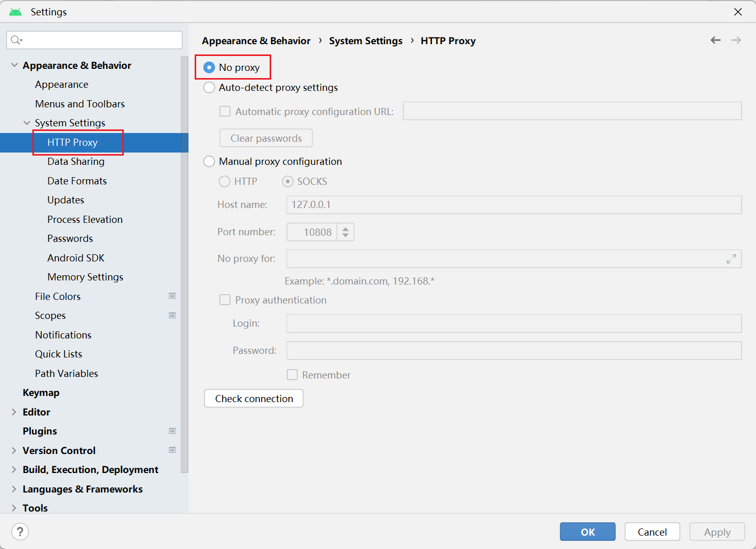Click the Check connection button
The height and width of the screenshot is (549, 756).
(x=254, y=399)
